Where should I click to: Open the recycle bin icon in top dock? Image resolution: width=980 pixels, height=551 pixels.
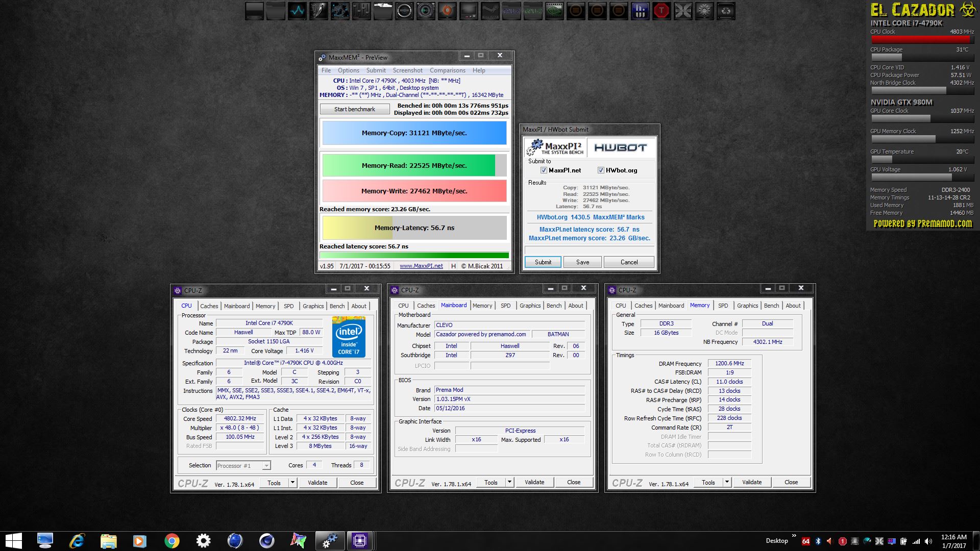coord(726,11)
